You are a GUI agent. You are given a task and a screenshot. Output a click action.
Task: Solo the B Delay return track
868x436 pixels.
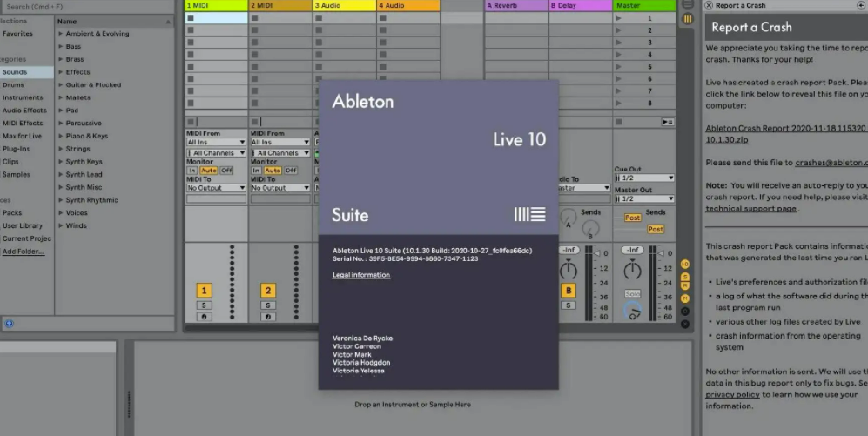(569, 305)
